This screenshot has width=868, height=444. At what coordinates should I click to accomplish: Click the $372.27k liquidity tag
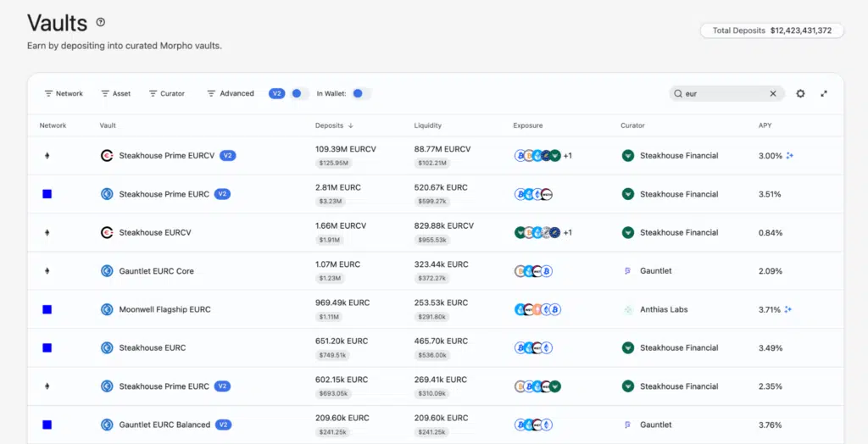432,279
